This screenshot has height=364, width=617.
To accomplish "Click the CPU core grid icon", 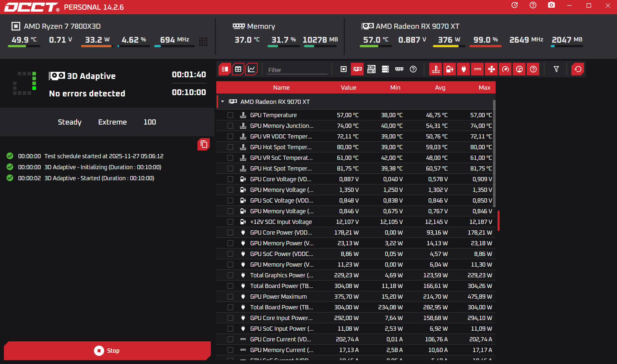I will 203,41.
